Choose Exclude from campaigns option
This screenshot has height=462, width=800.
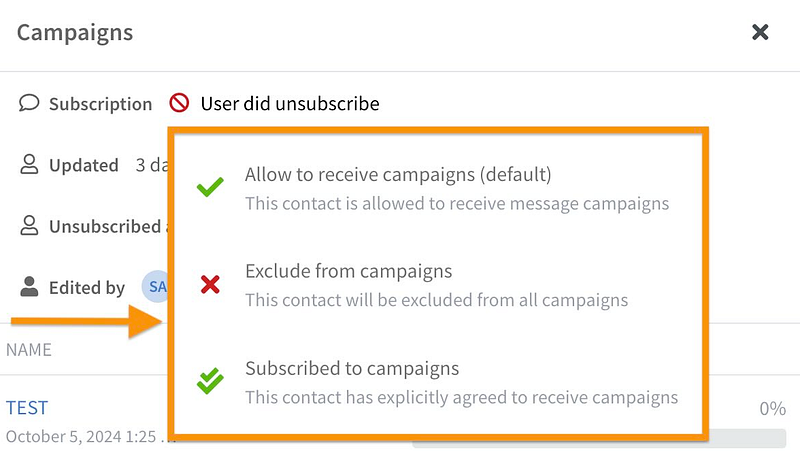349,271
